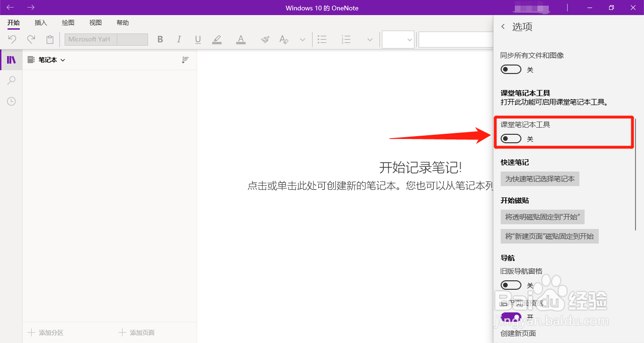644x343 pixels.
Task: Open the notebooks navigation icon
Action: 11,60
